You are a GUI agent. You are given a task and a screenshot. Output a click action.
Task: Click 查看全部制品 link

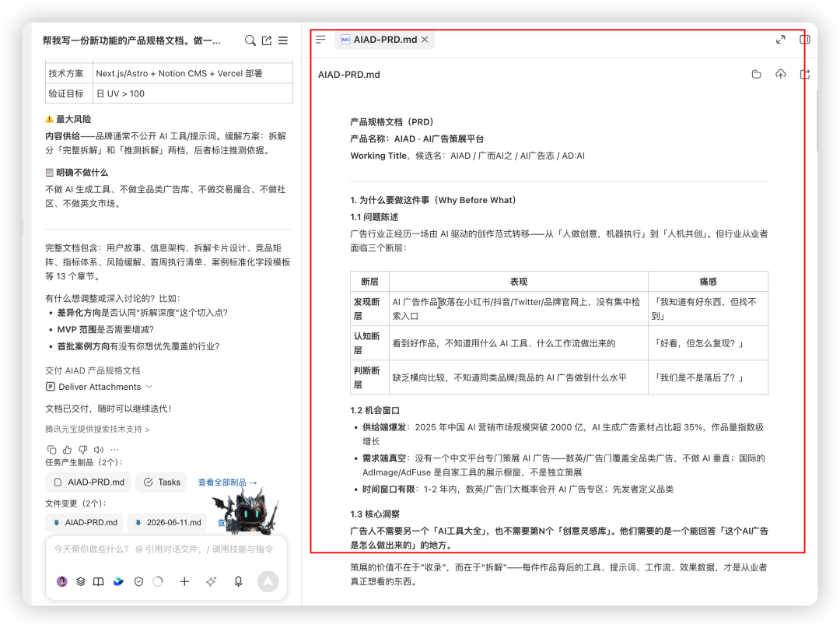227,482
